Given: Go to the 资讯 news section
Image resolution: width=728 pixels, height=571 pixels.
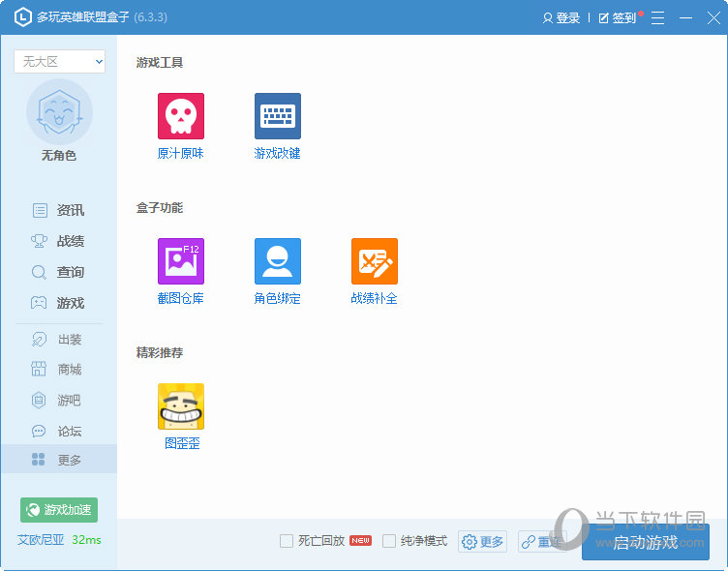Looking at the screenshot, I should 58,210.
